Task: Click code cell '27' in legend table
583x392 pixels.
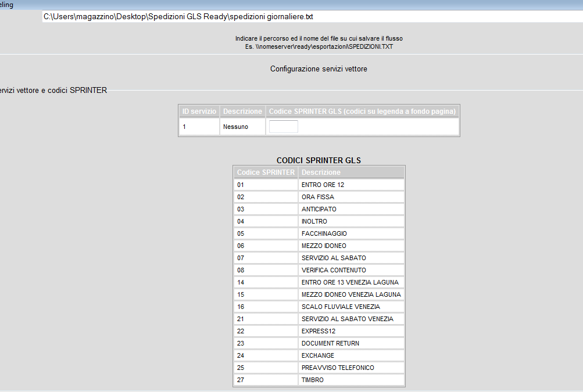Action: pos(266,380)
